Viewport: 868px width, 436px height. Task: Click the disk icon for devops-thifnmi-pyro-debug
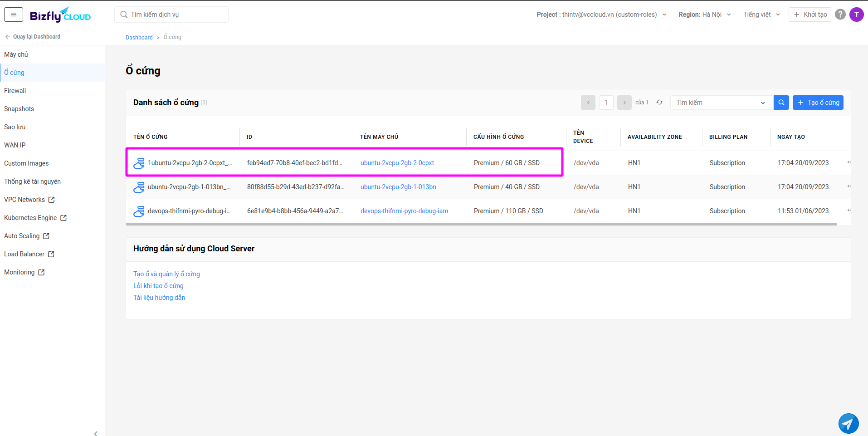139,211
